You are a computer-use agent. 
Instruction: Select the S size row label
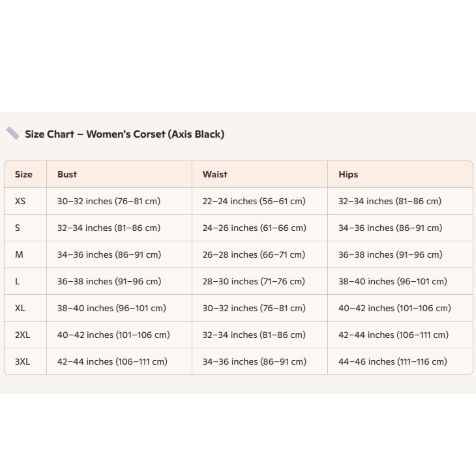click(17, 228)
